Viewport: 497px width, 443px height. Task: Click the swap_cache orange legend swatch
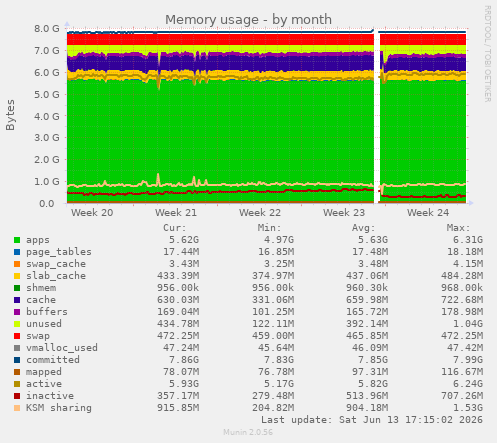pyautogui.click(x=17, y=264)
